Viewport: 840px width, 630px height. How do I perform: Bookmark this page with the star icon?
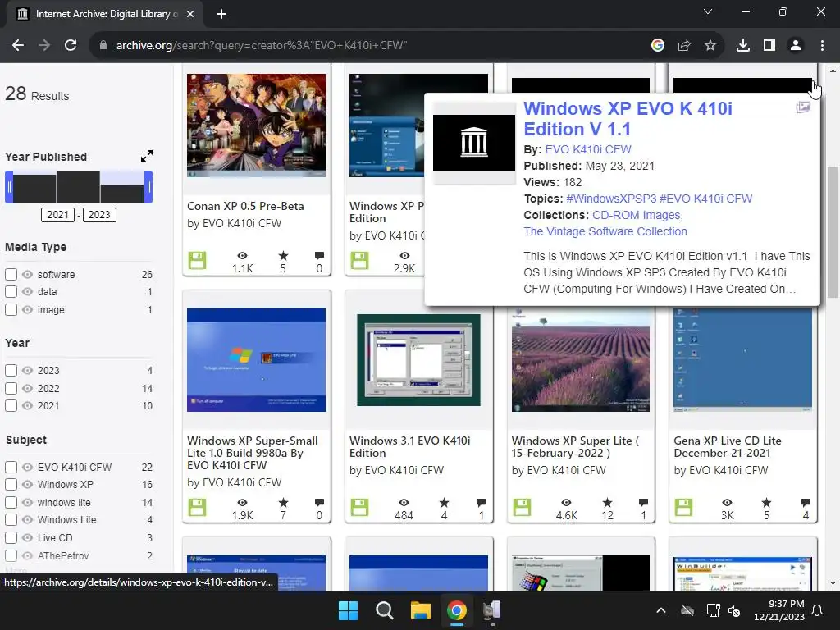[710, 46]
